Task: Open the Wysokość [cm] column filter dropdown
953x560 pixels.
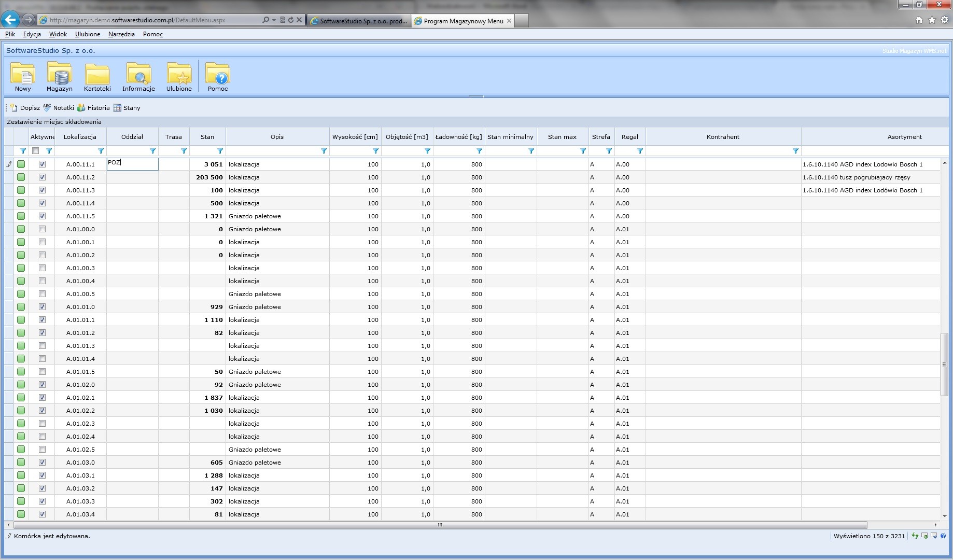Action: (x=376, y=151)
